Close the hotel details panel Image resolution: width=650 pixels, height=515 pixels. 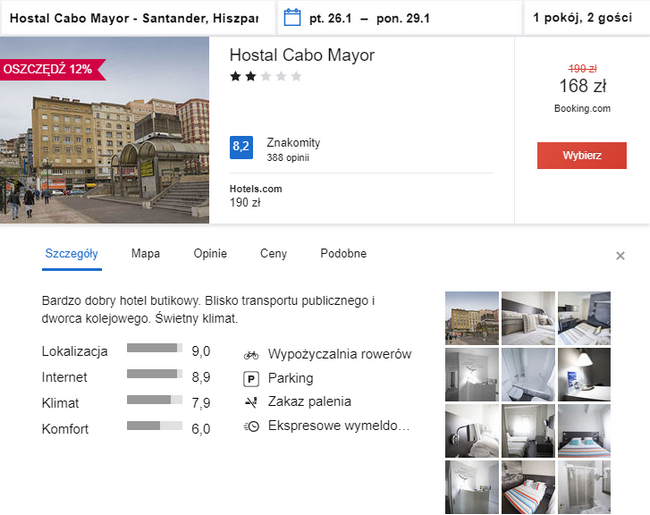pos(620,255)
